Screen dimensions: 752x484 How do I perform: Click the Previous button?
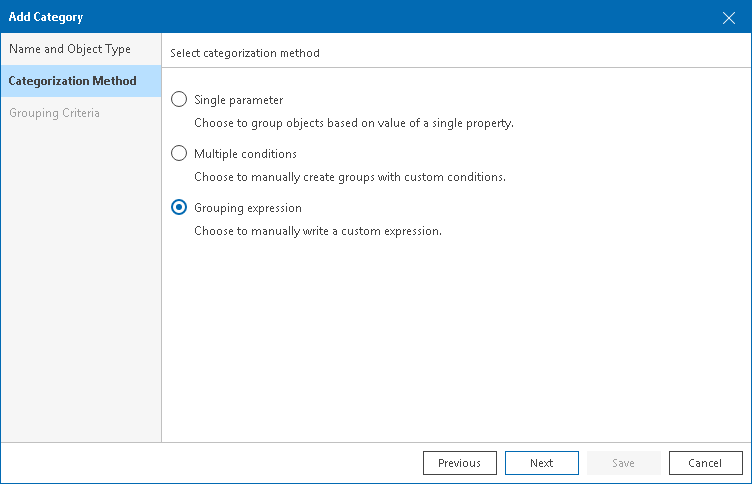pos(460,463)
